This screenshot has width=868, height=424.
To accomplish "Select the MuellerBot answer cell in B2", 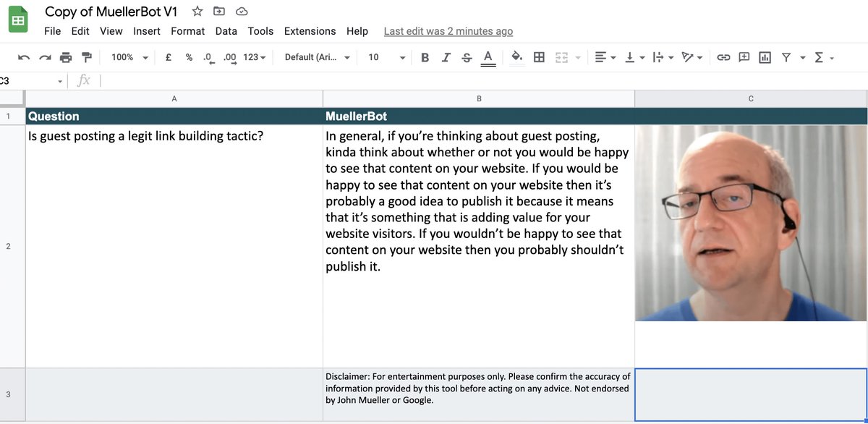I will (479, 246).
